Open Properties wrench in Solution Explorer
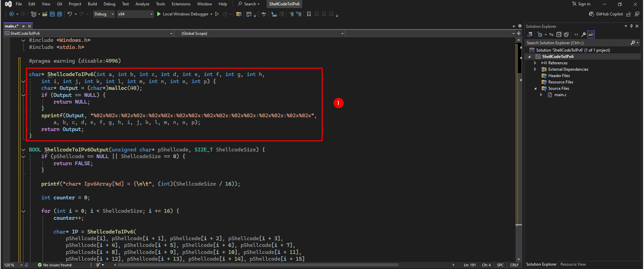Screen dimensions: 644x269 (x=584, y=35)
